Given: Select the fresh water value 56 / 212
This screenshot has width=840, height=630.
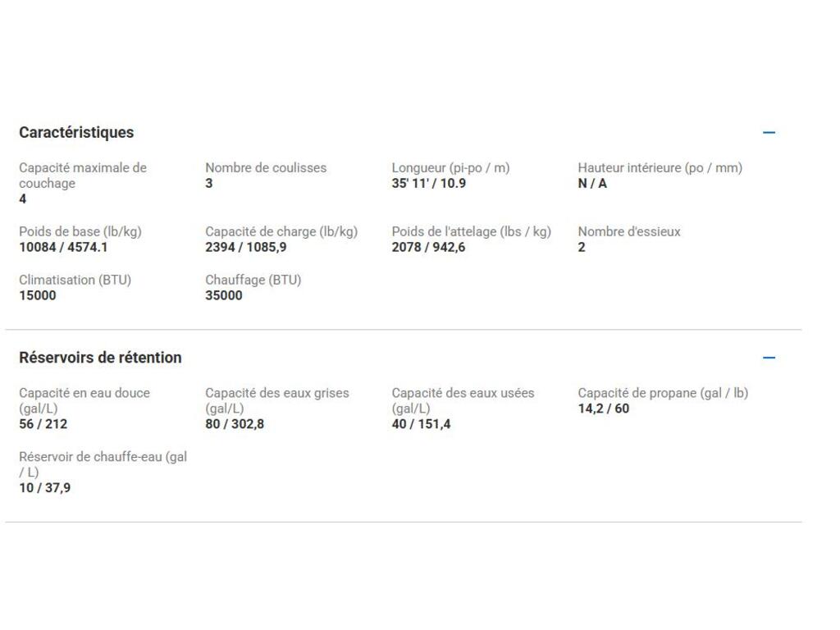Looking at the screenshot, I should point(43,425).
